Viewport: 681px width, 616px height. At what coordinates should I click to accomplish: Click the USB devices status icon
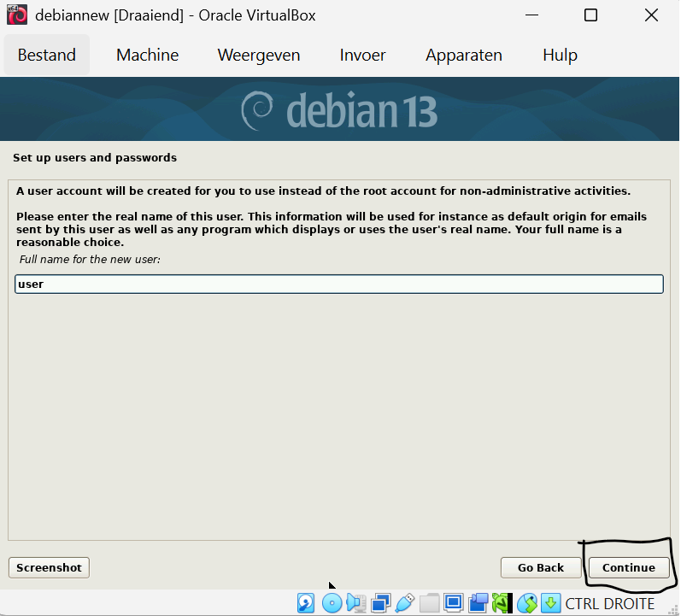click(x=405, y=603)
